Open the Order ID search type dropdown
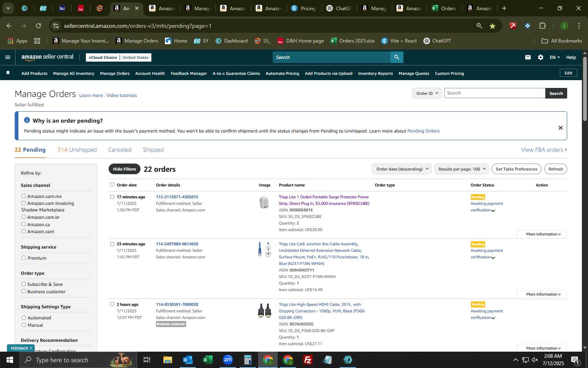Screen dimensions: 588x368 tap(427, 93)
